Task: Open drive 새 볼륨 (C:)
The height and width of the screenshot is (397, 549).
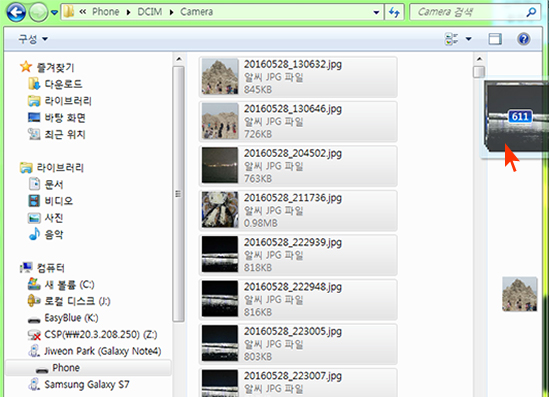Action: [x=69, y=285]
